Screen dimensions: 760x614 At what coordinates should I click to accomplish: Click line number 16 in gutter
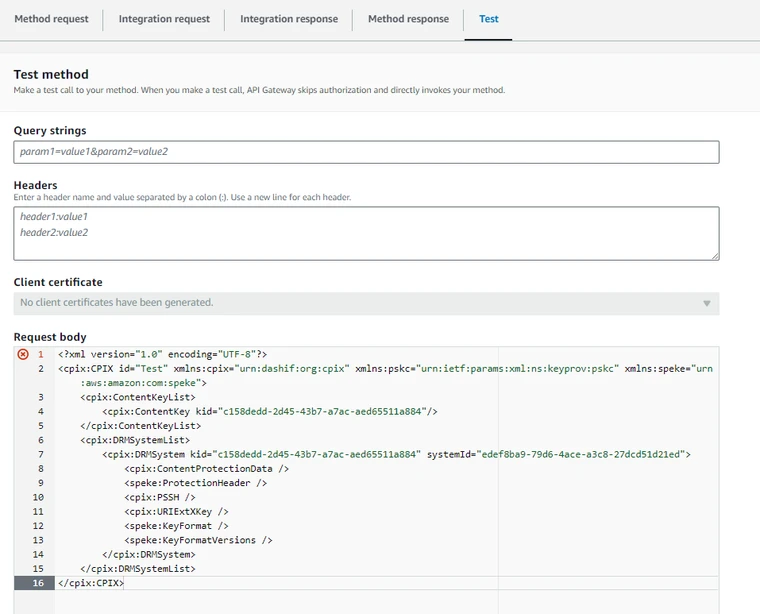(x=39, y=583)
